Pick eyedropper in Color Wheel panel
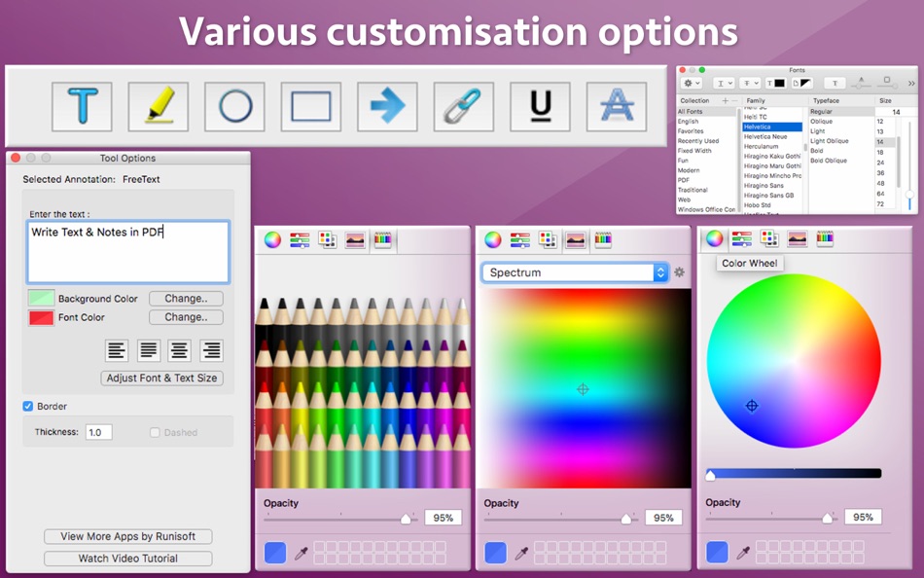Screen dimensions: 924x578 coord(743,554)
